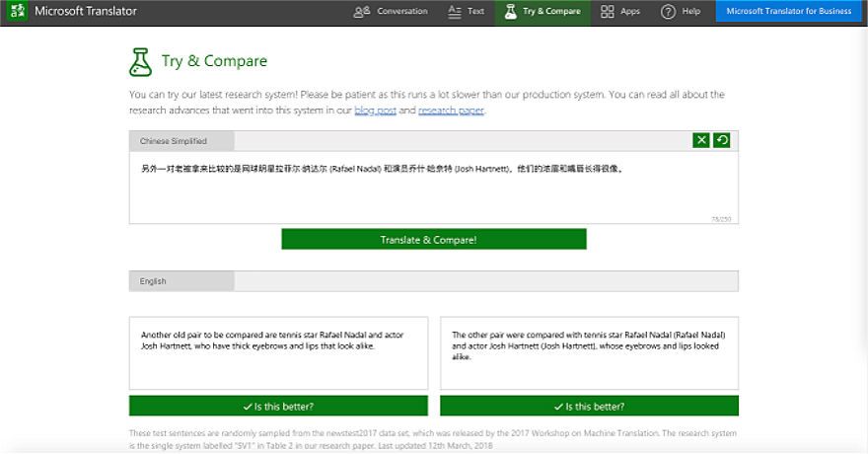Image resolution: width=868 pixels, height=454 pixels.
Task: Click the Try & Compare flask icon in navbar
Action: (510, 11)
